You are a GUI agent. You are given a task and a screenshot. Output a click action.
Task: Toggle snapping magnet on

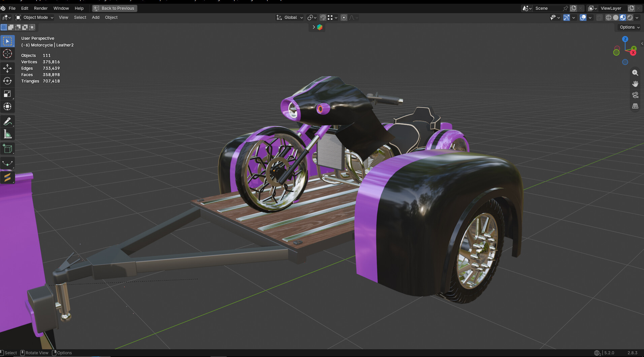click(x=323, y=18)
